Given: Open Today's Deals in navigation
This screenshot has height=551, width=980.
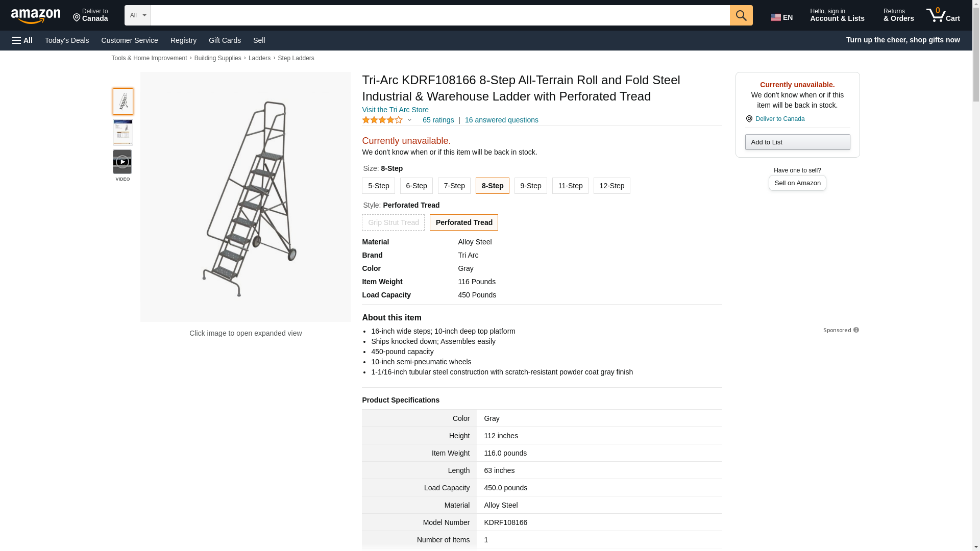Looking at the screenshot, I should click(x=67, y=40).
